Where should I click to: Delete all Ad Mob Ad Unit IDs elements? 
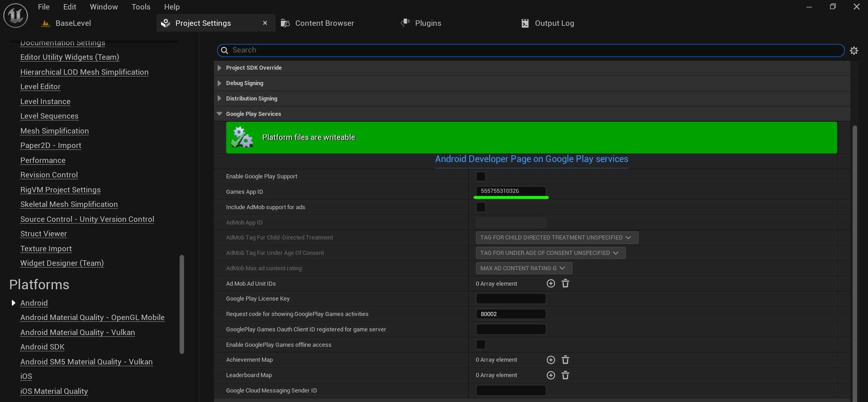point(565,283)
